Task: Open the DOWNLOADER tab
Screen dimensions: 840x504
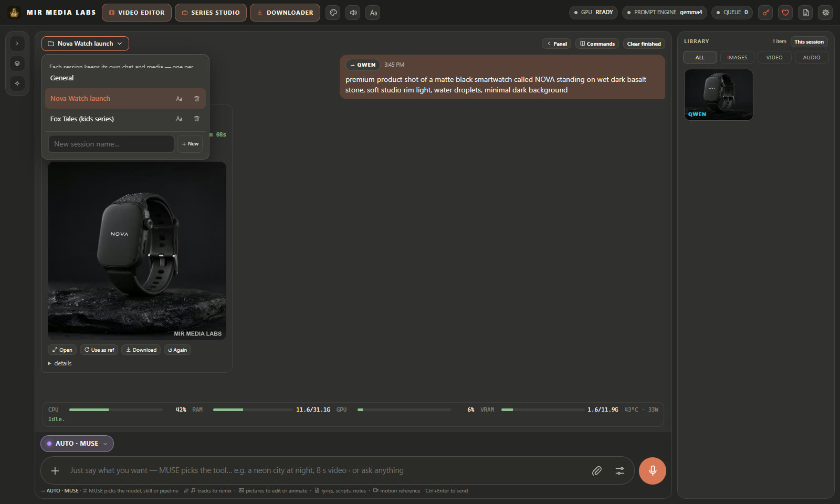Action: (x=285, y=13)
